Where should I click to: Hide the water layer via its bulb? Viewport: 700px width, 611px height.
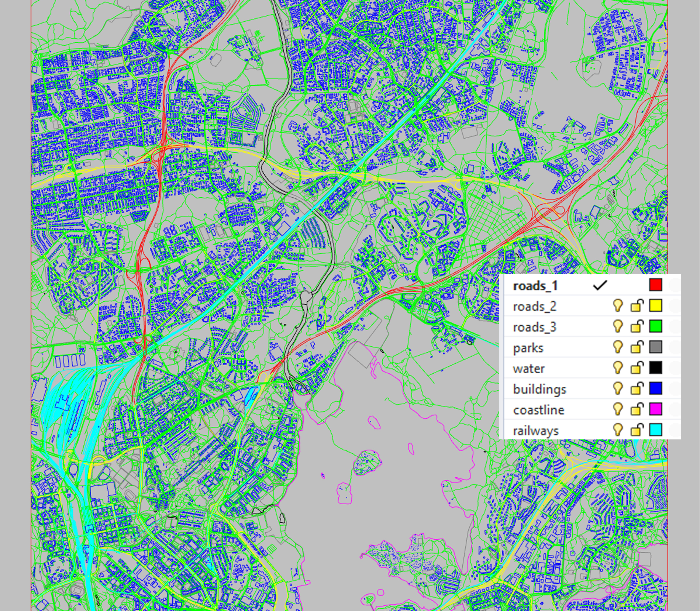tap(618, 367)
